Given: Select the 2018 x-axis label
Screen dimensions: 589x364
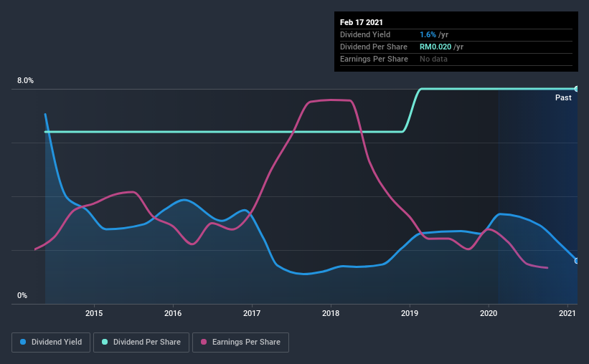Looking at the screenshot, I should pos(331,313).
